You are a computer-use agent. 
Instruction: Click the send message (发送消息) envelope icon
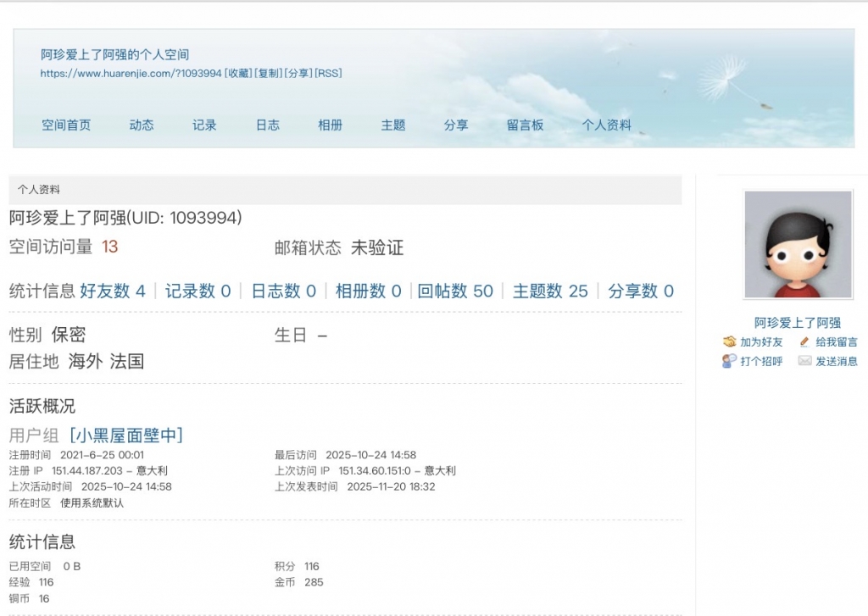pyautogui.click(x=804, y=361)
